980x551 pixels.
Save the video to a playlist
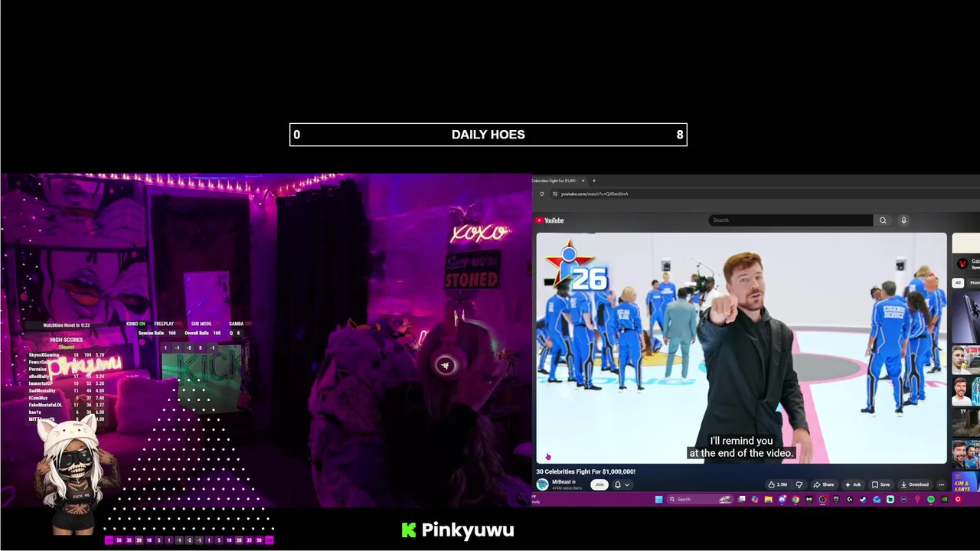click(881, 484)
